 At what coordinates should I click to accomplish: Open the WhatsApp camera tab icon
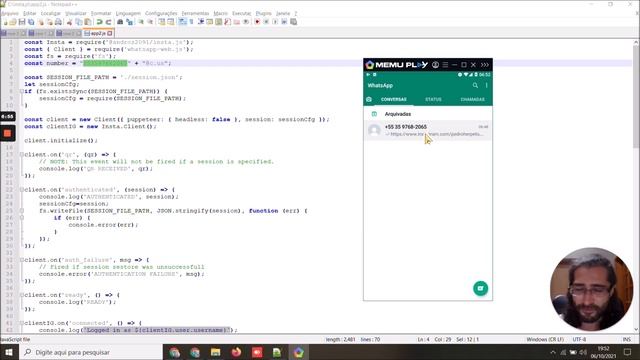click(x=369, y=99)
